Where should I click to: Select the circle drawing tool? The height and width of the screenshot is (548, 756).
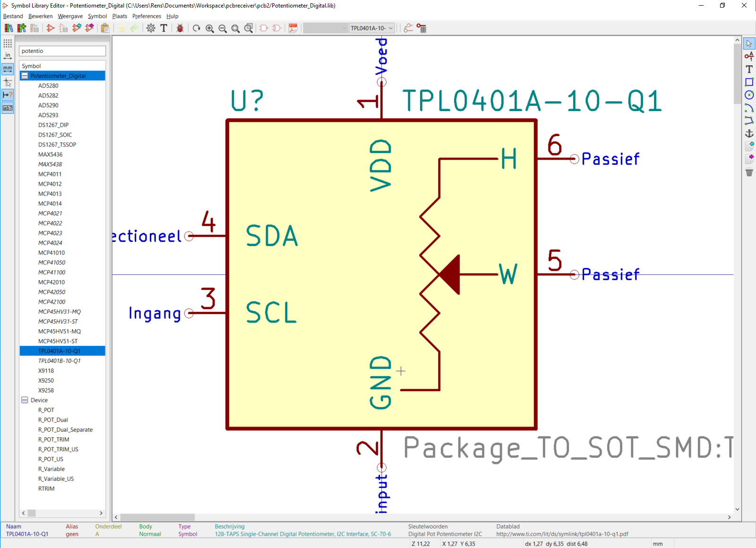tap(749, 94)
